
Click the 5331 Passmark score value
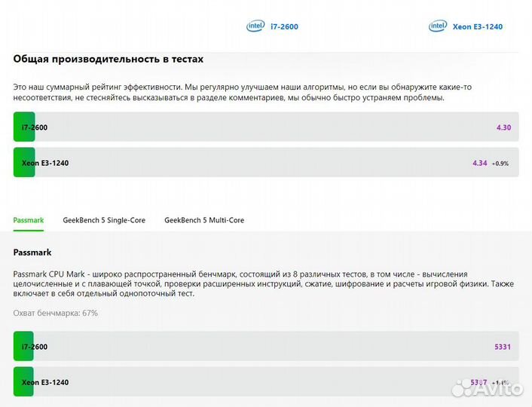tap(502, 347)
